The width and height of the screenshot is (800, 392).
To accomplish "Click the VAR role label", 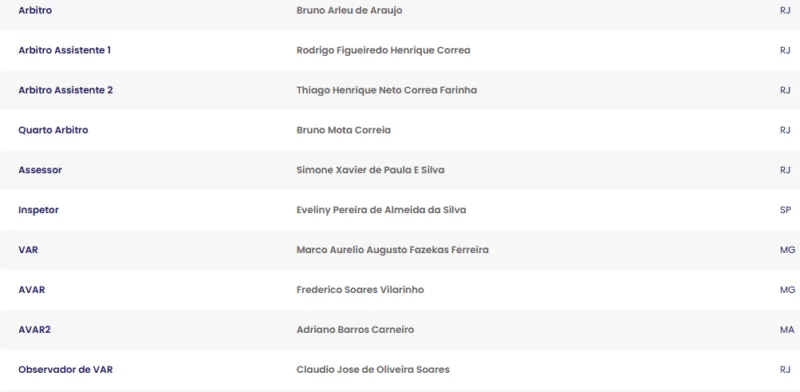I will 28,250.
